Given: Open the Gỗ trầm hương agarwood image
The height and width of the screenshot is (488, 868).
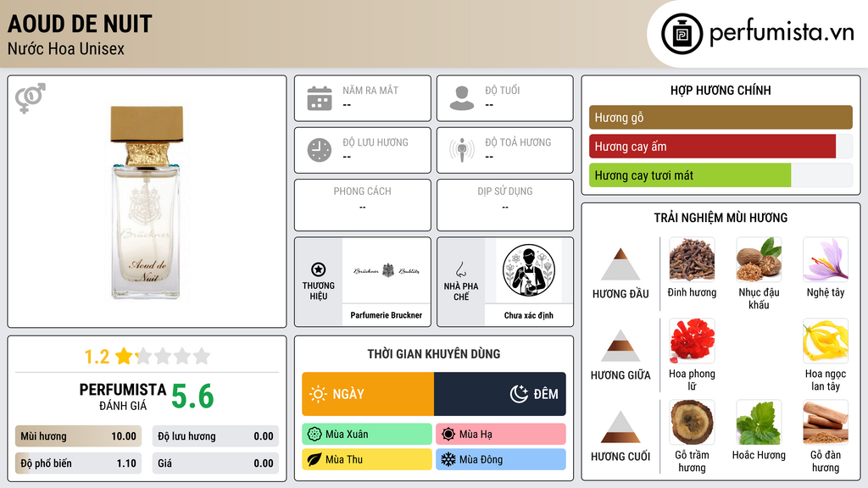Looking at the screenshot, I should click(692, 422).
